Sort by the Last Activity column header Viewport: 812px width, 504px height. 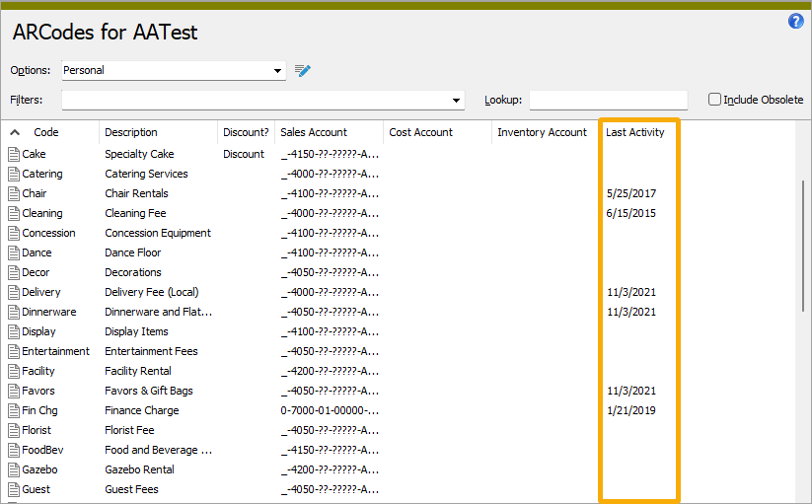click(x=634, y=132)
